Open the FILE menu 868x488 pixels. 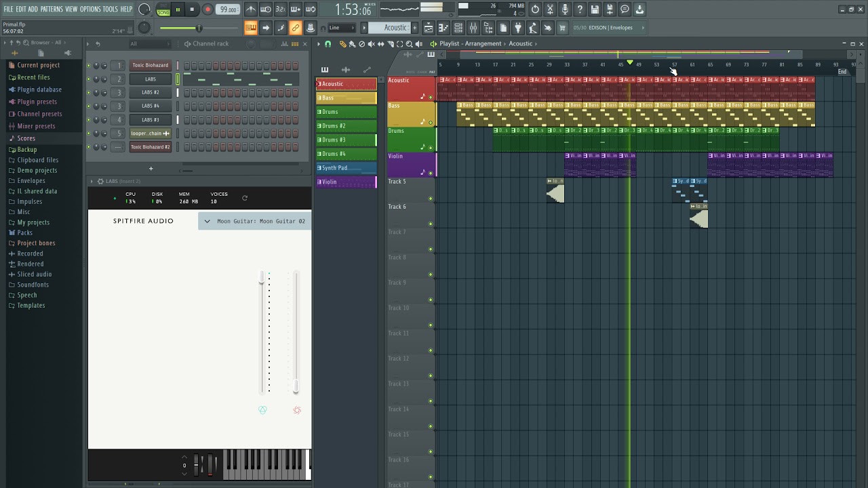8,9
